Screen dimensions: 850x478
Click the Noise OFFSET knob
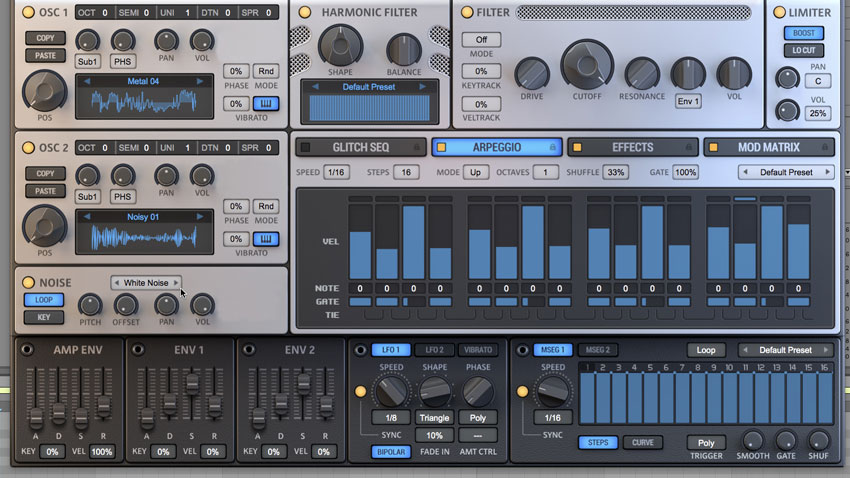[126, 306]
